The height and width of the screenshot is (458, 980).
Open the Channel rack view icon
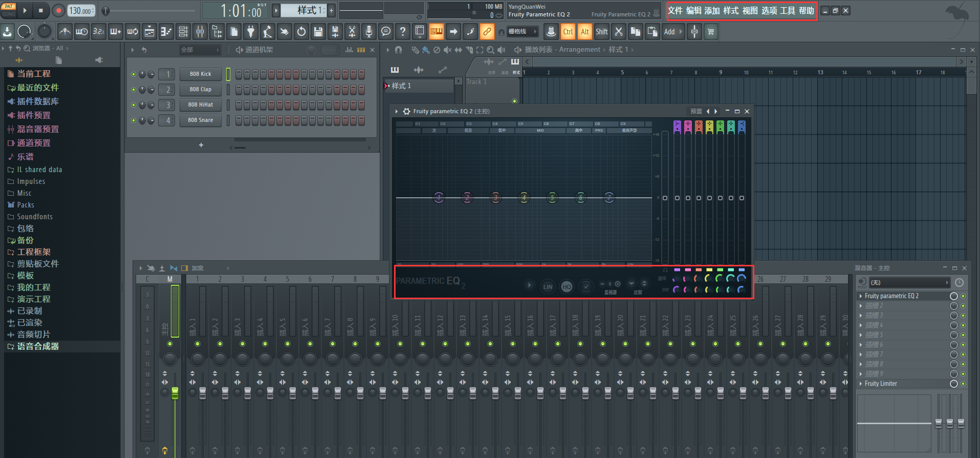[x=183, y=32]
